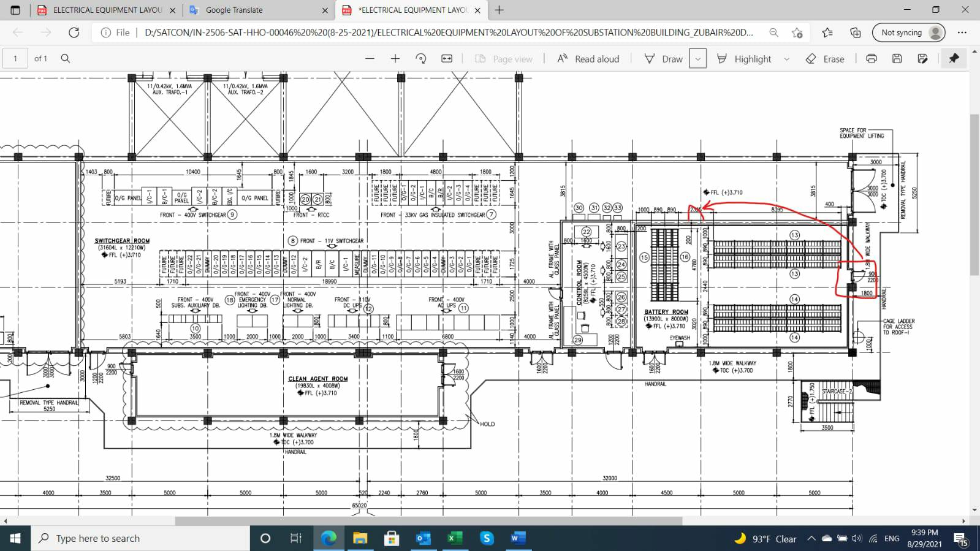Expand the Highlight color dropdown arrow
Image resolution: width=980 pixels, height=551 pixels.
click(787, 59)
